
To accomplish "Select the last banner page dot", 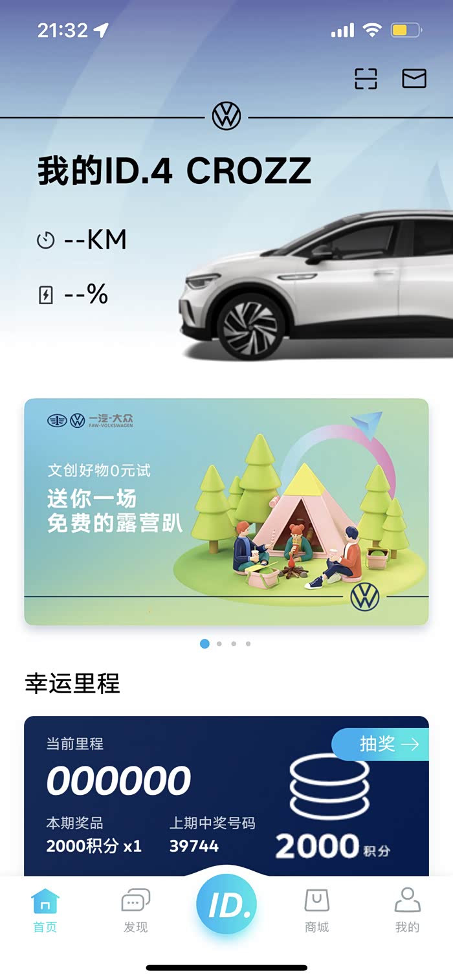I will point(248,643).
